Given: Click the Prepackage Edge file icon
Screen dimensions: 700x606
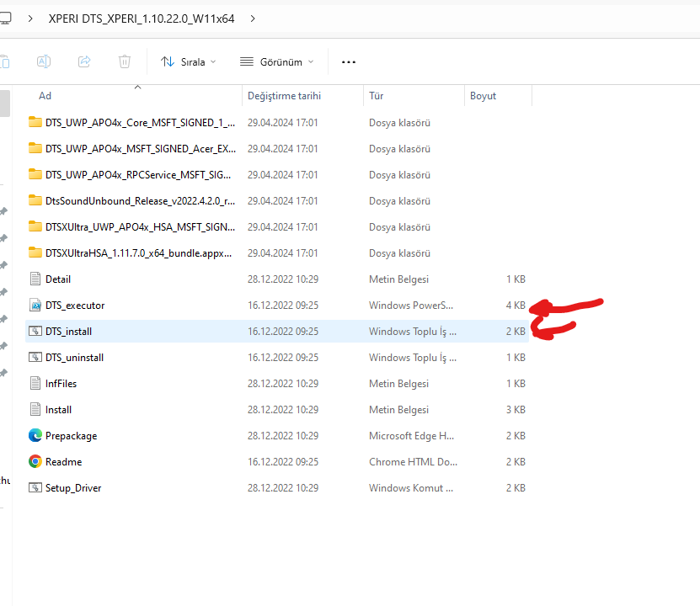Looking at the screenshot, I should click(35, 435).
